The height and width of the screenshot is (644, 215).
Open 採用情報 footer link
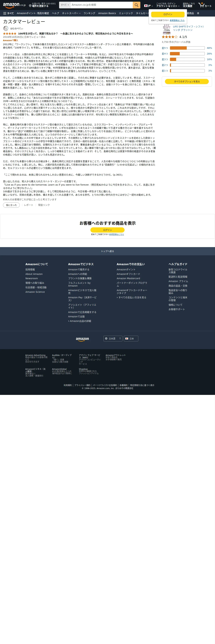30,270
